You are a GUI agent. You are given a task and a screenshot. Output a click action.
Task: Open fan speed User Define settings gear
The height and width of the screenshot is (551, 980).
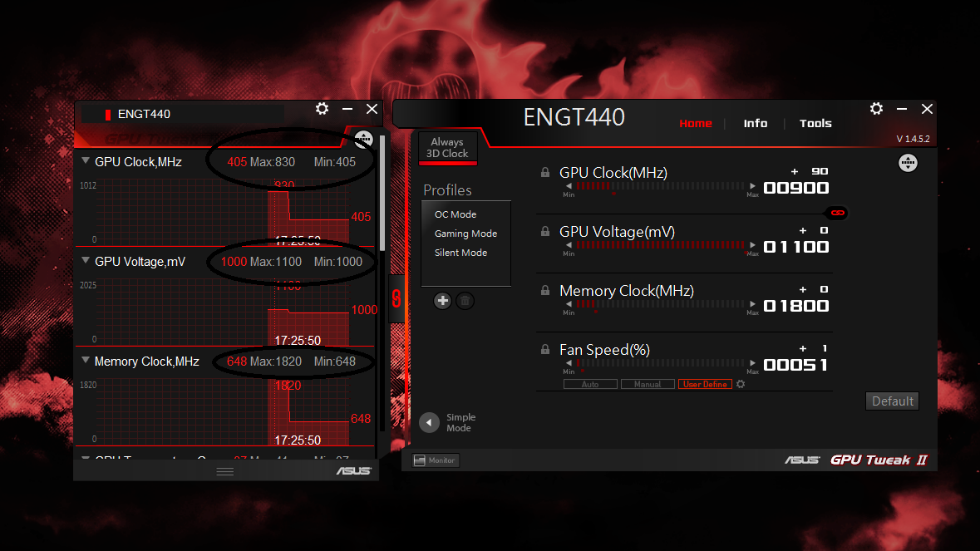pyautogui.click(x=741, y=384)
